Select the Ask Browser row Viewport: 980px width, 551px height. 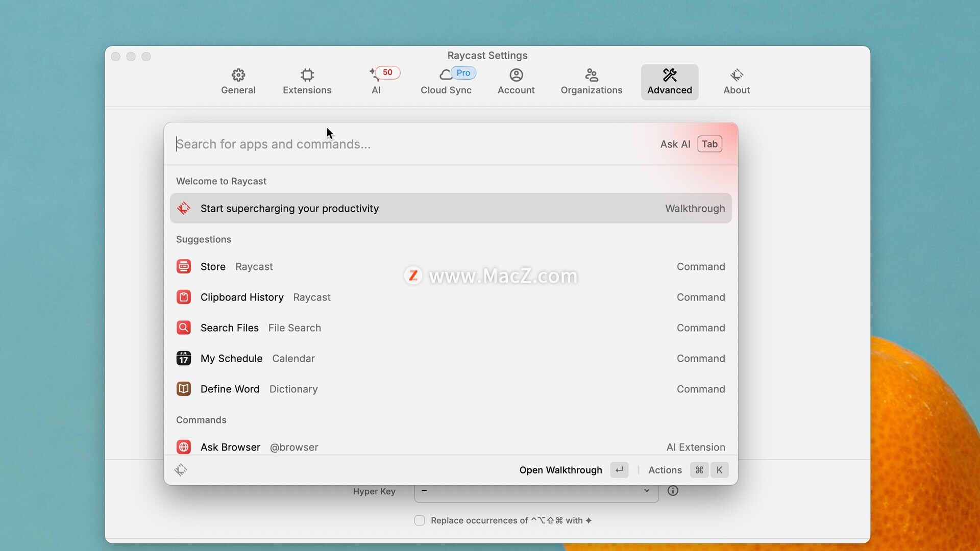tap(451, 446)
